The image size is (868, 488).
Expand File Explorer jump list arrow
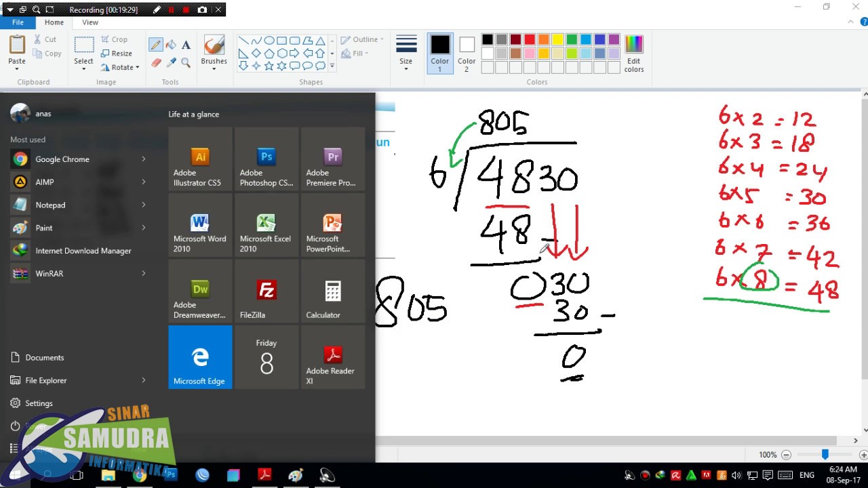click(x=144, y=380)
